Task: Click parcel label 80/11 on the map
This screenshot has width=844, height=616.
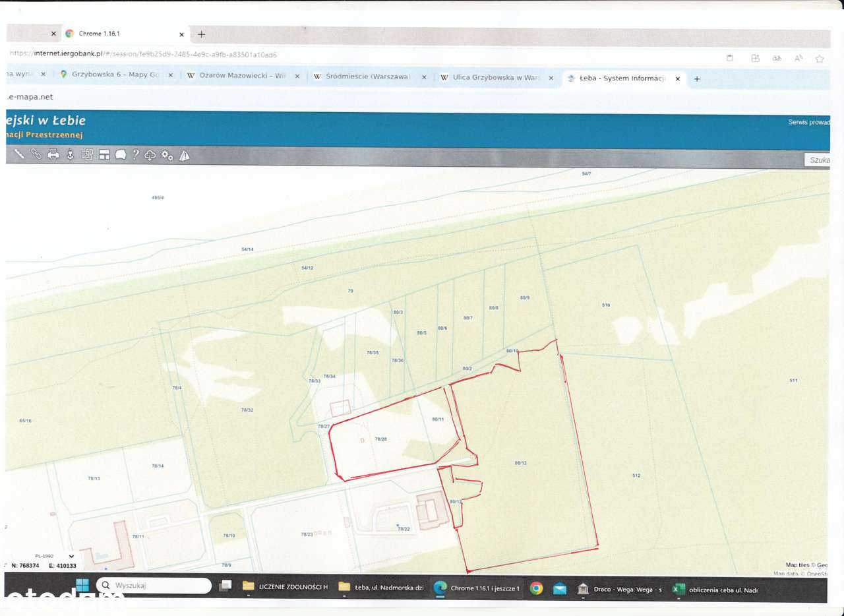Action: tap(438, 419)
